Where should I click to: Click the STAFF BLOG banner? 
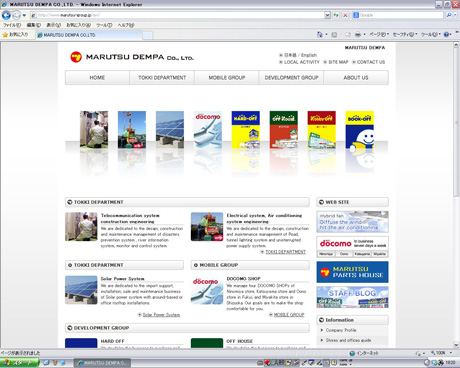tap(352, 297)
